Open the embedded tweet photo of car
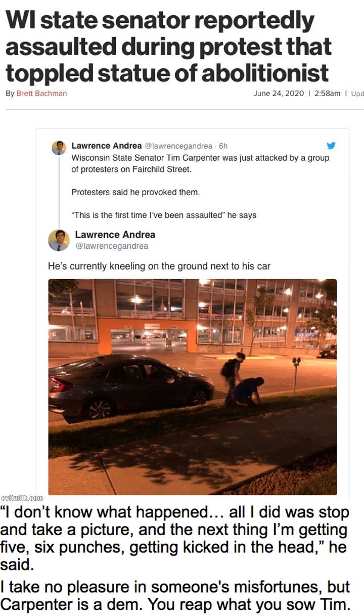The width and height of the screenshot is (364, 616). [x=192, y=387]
